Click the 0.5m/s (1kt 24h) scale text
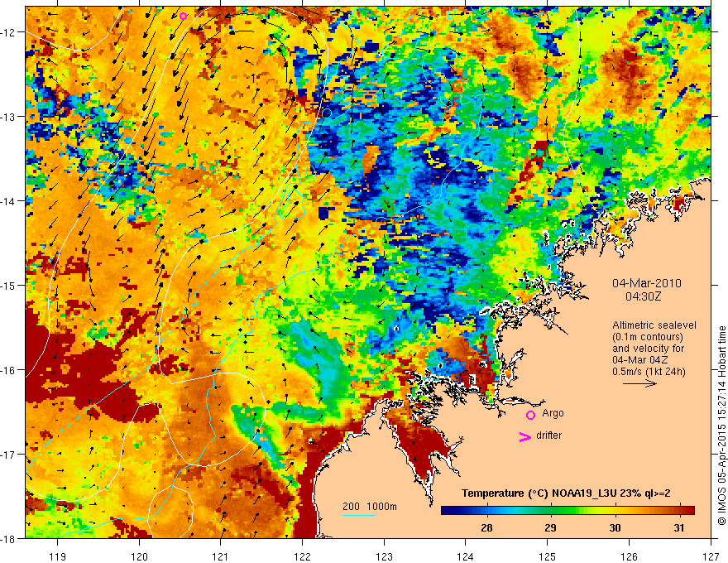 pyautogui.click(x=649, y=372)
